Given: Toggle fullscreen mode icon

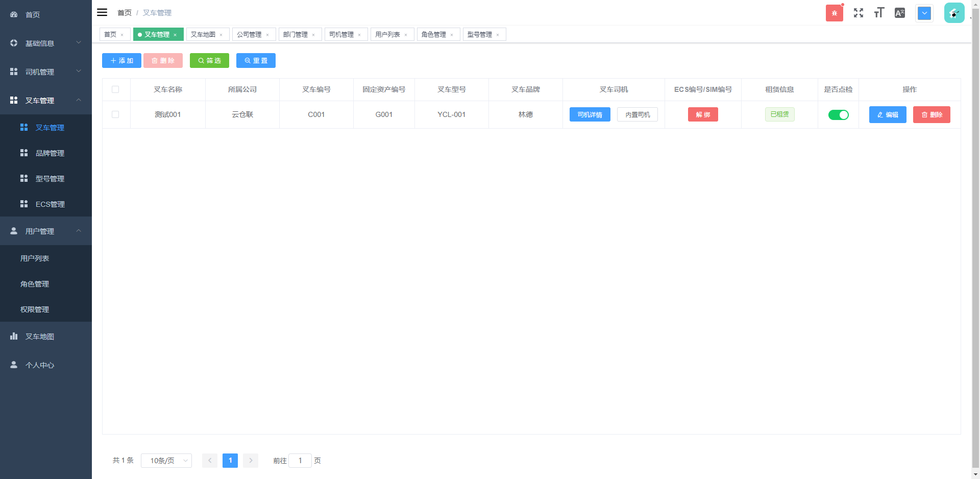Looking at the screenshot, I should [x=858, y=13].
